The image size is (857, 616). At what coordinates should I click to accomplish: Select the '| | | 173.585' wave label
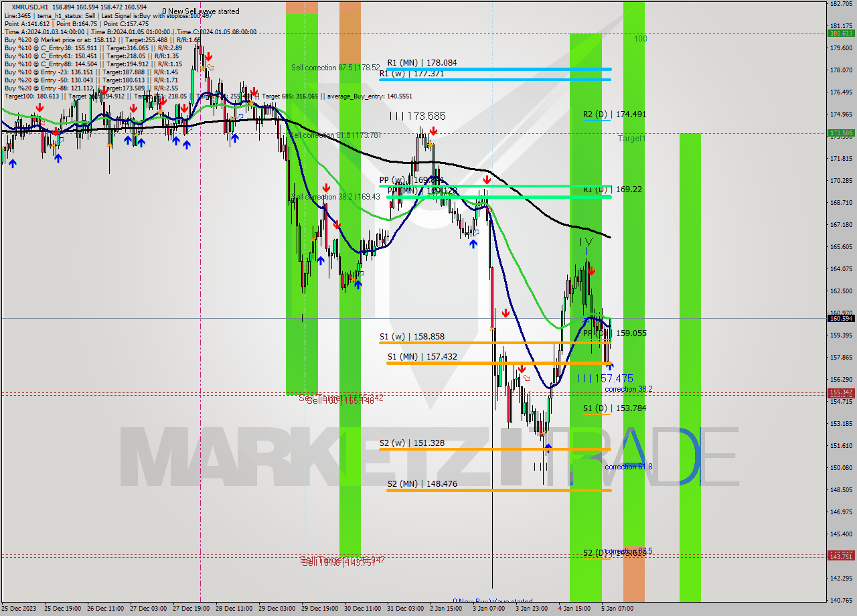(418, 117)
